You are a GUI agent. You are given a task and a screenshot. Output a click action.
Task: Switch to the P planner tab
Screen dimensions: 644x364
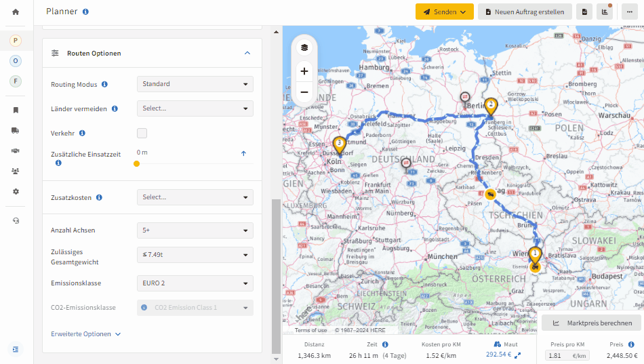coord(16,41)
